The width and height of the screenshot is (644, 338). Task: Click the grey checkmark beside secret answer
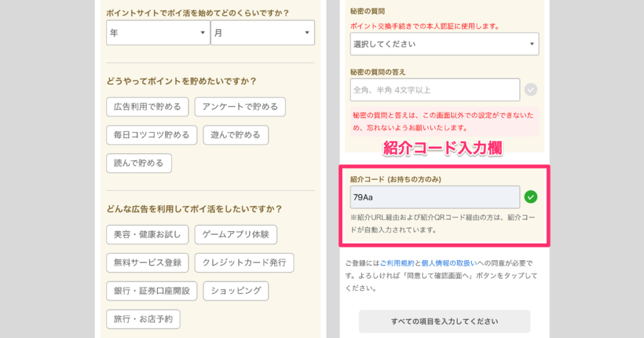pyautogui.click(x=531, y=89)
